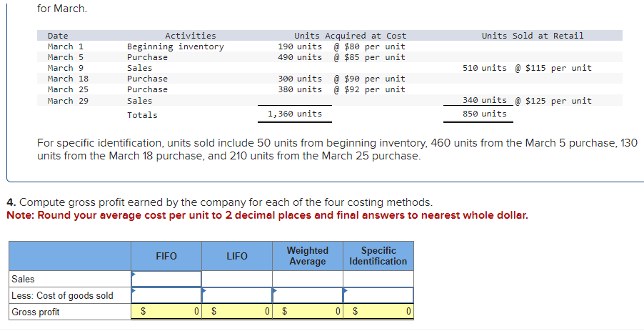The image size is (644, 331).
Task: Click the 'Compute gross profit' question text
Action: (220, 202)
